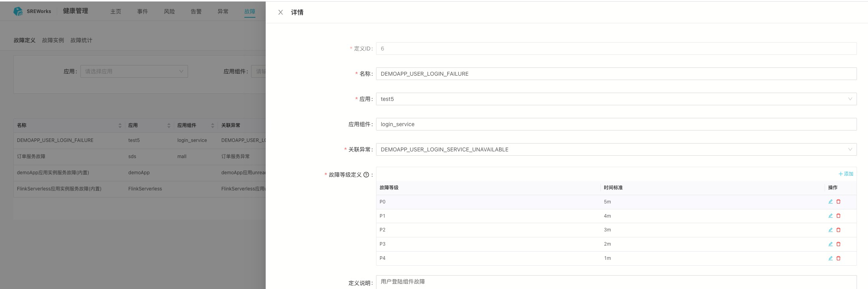The image size is (868, 289).
Task: Edit the P1 fault level entry
Action: click(830, 216)
